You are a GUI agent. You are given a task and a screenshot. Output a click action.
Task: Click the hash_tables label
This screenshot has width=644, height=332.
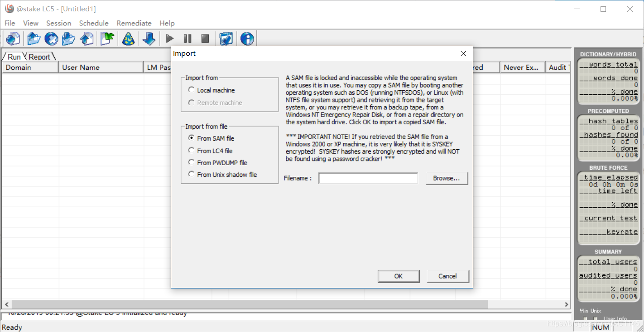click(x=609, y=121)
